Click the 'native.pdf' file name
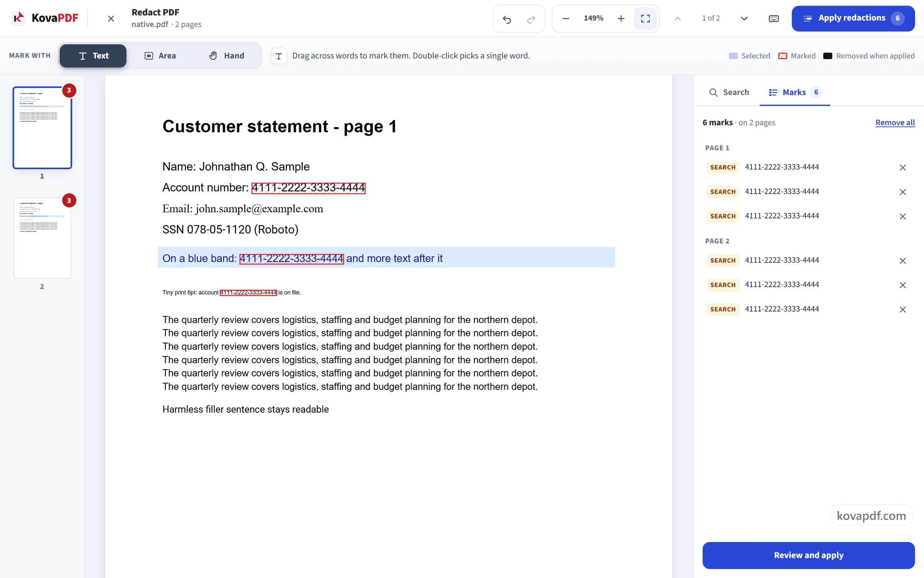The image size is (924, 578). [x=150, y=24]
